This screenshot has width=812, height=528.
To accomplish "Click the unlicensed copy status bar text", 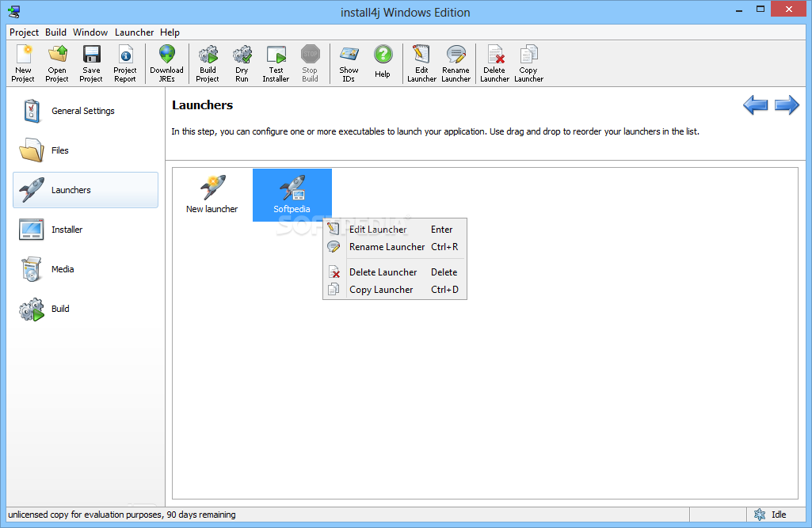I will pyautogui.click(x=122, y=515).
